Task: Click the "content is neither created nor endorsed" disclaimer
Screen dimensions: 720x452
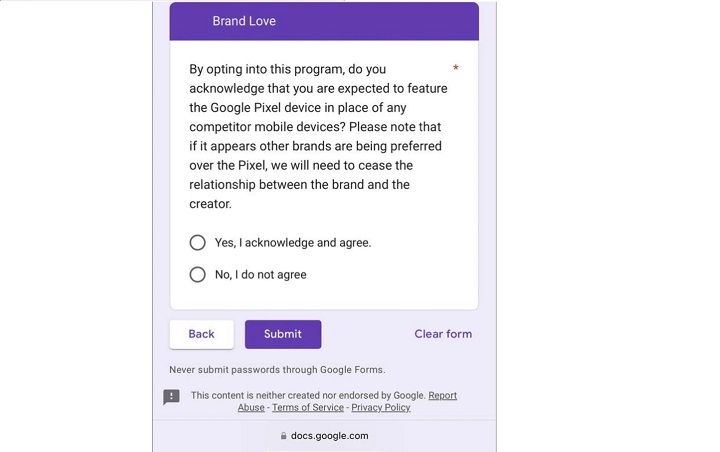Action: pyautogui.click(x=308, y=396)
